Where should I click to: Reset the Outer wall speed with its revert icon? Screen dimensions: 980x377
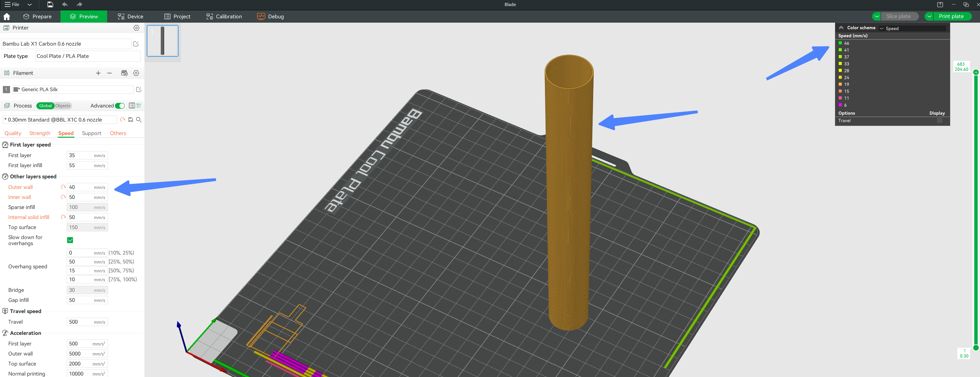pyautogui.click(x=63, y=187)
